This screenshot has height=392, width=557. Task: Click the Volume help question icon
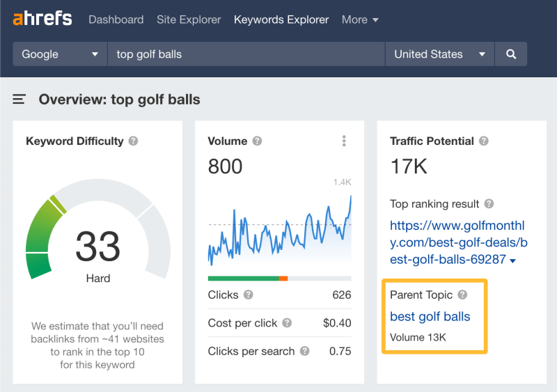[x=257, y=141]
